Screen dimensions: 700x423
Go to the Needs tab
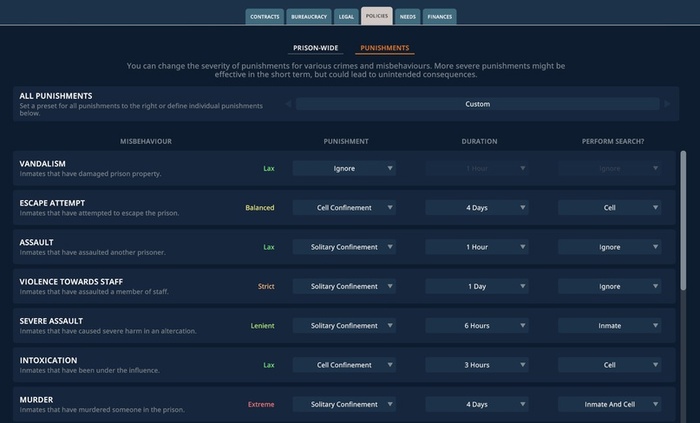click(408, 16)
